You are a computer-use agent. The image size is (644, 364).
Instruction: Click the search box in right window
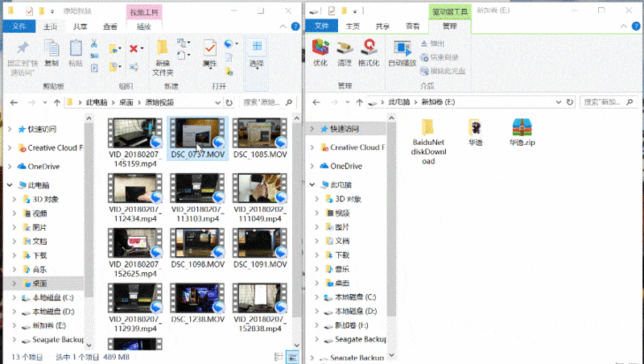(609, 102)
